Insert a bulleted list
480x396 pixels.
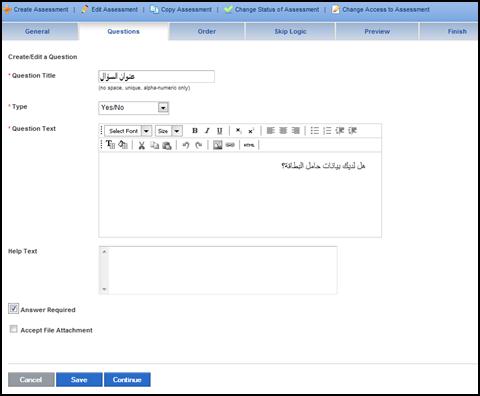(314, 131)
